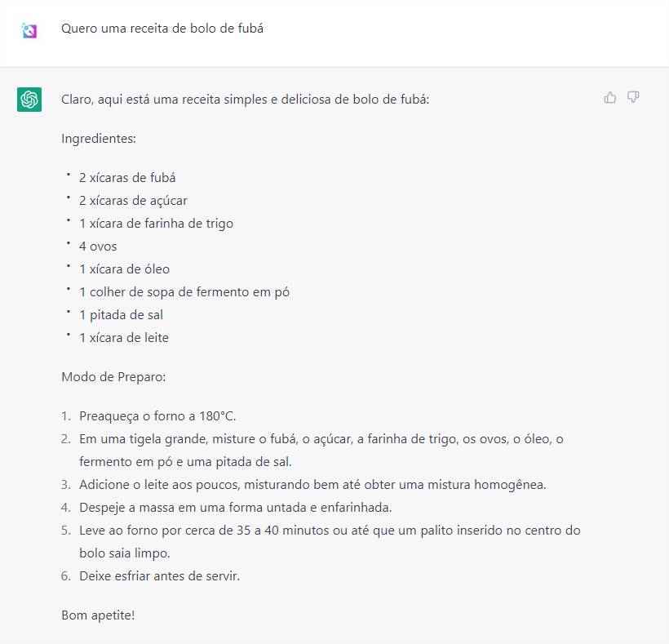
Task: Click the thumbs up icon
Action: [609, 98]
